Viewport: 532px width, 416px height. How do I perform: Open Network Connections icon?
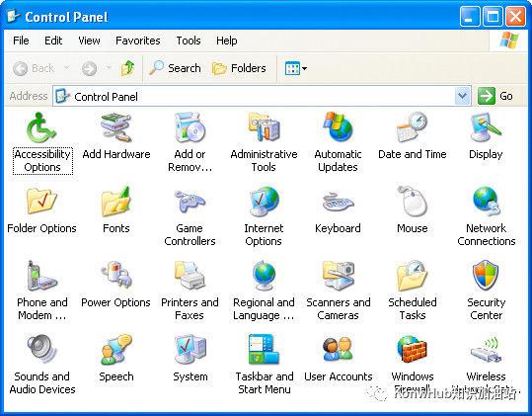(x=486, y=202)
